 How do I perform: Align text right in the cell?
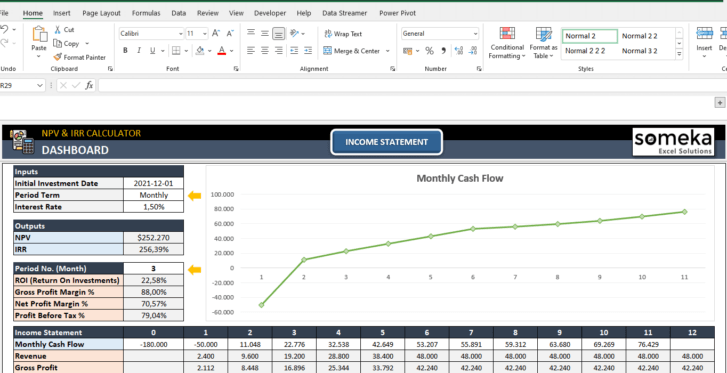279,51
